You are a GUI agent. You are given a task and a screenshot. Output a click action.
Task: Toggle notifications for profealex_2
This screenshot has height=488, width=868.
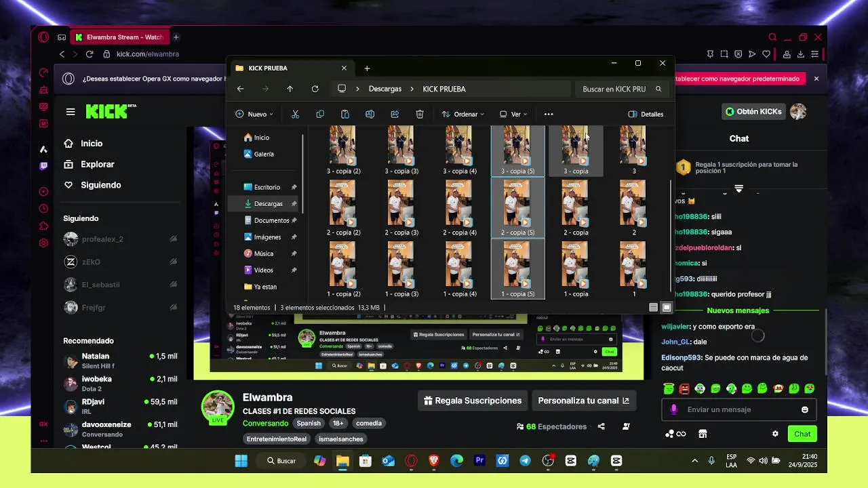(x=174, y=239)
